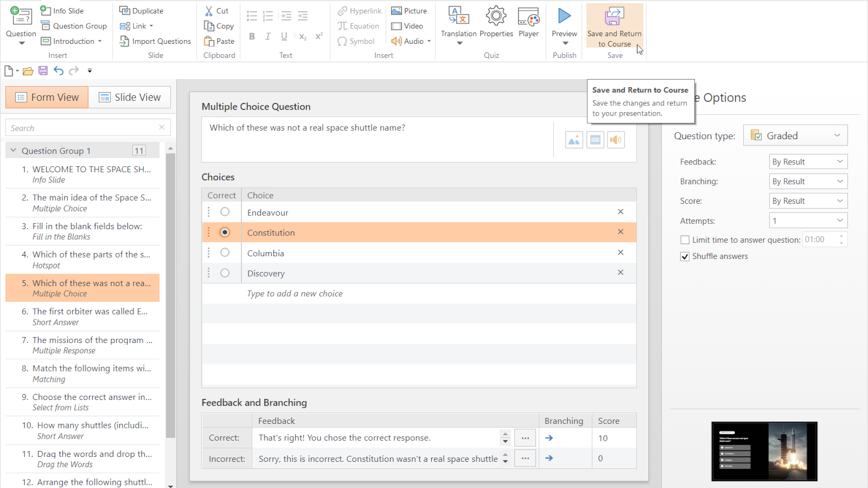This screenshot has width=868, height=488.
Task: Mark Endeavour as correct answer
Action: tap(225, 212)
